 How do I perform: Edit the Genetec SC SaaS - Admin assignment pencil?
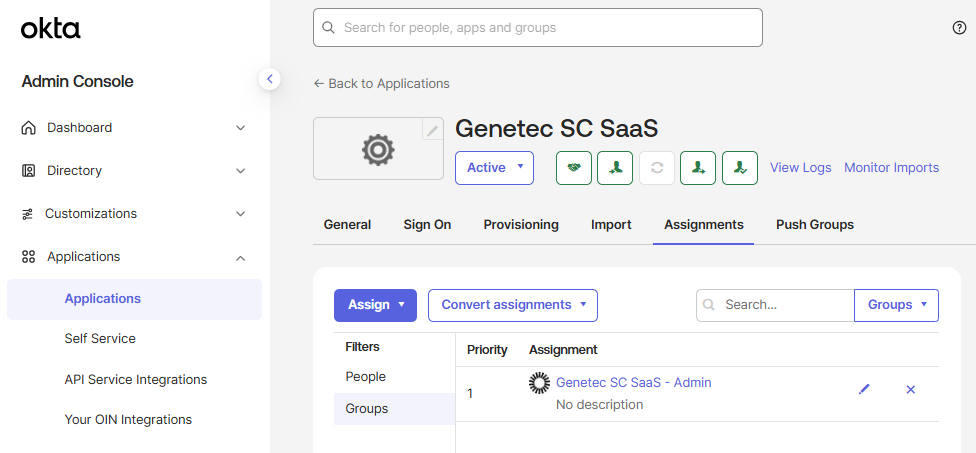(x=864, y=390)
